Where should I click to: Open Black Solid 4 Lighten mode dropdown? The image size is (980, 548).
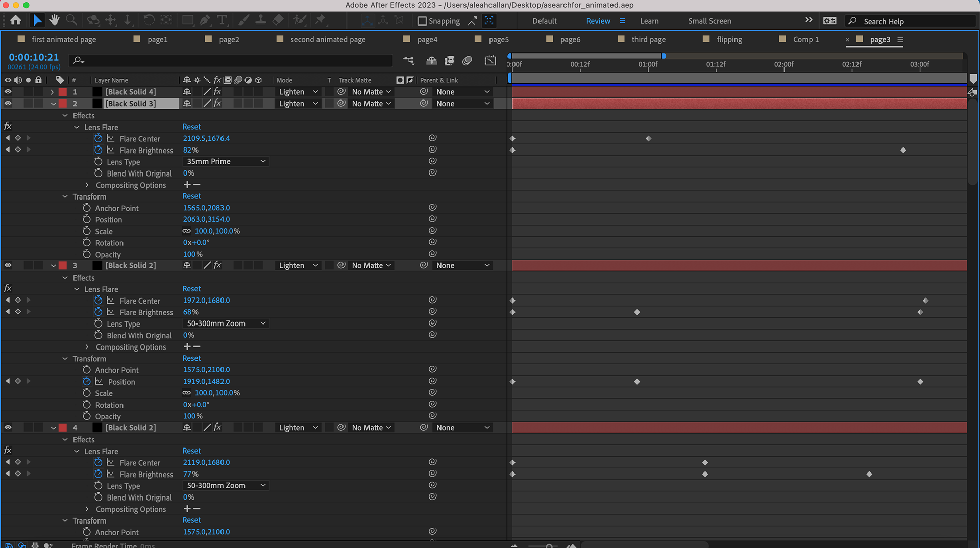(x=299, y=92)
